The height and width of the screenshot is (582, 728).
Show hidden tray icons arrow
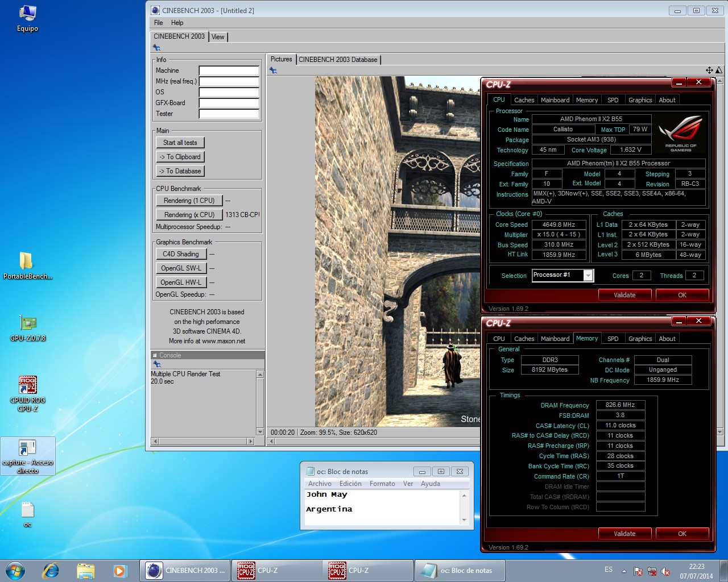click(x=624, y=571)
